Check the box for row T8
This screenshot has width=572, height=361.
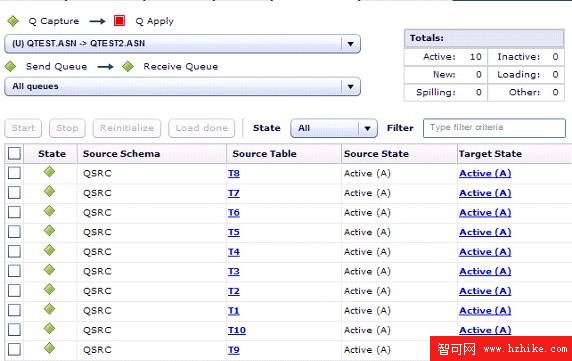click(x=14, y=173)
